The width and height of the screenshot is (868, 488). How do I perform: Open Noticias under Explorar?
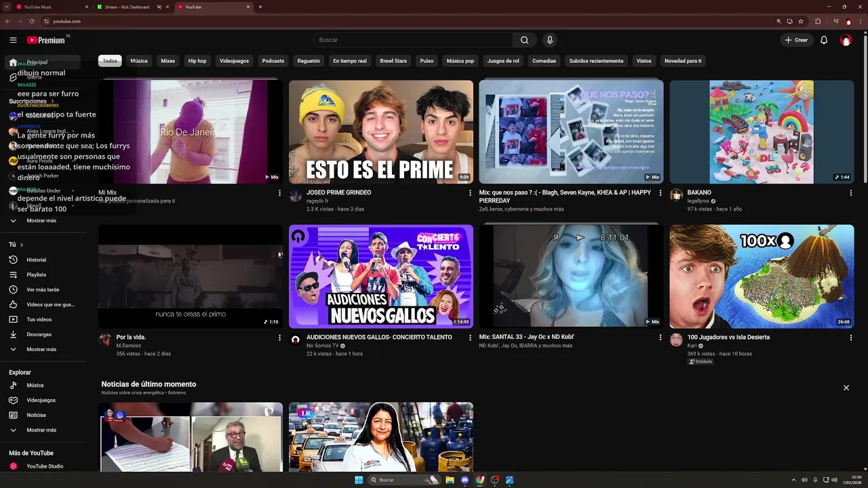point(43,415)
